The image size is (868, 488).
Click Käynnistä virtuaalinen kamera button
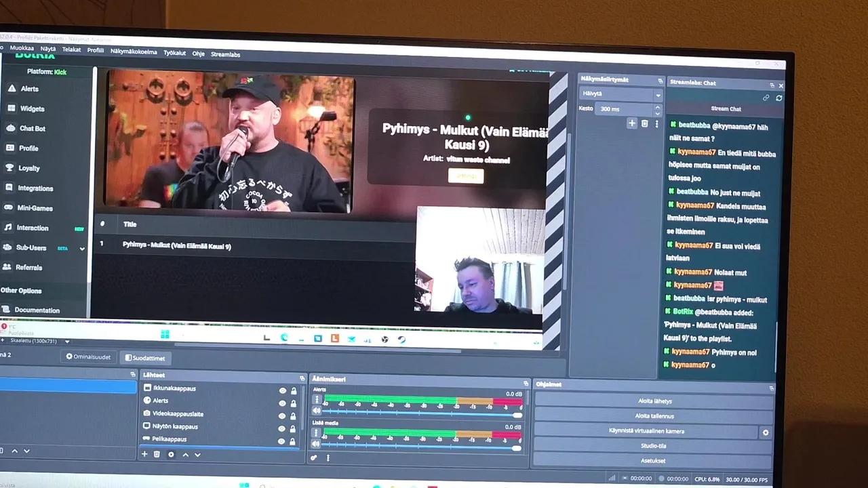pos(646,431)
